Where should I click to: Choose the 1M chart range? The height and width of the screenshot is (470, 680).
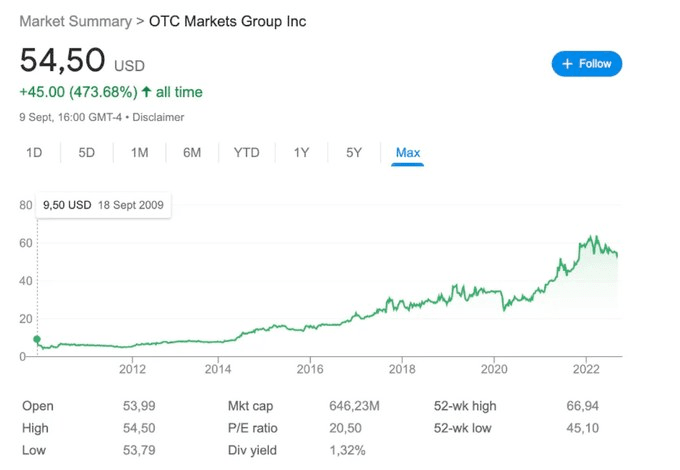pos(139,153)
